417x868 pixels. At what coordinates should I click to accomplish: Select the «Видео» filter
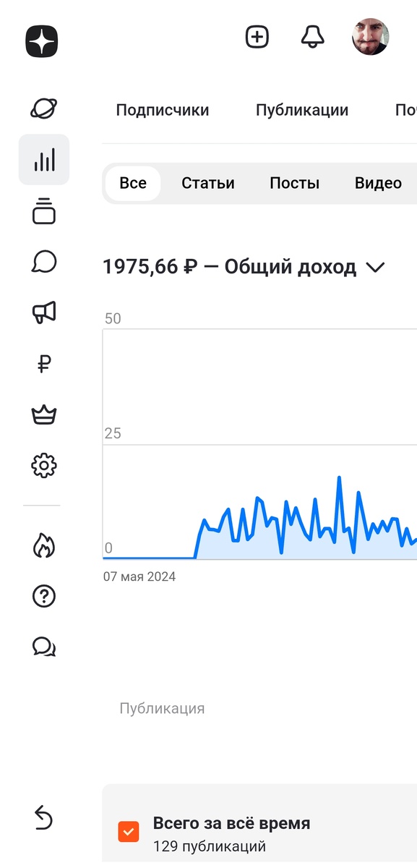coord(377,183)
